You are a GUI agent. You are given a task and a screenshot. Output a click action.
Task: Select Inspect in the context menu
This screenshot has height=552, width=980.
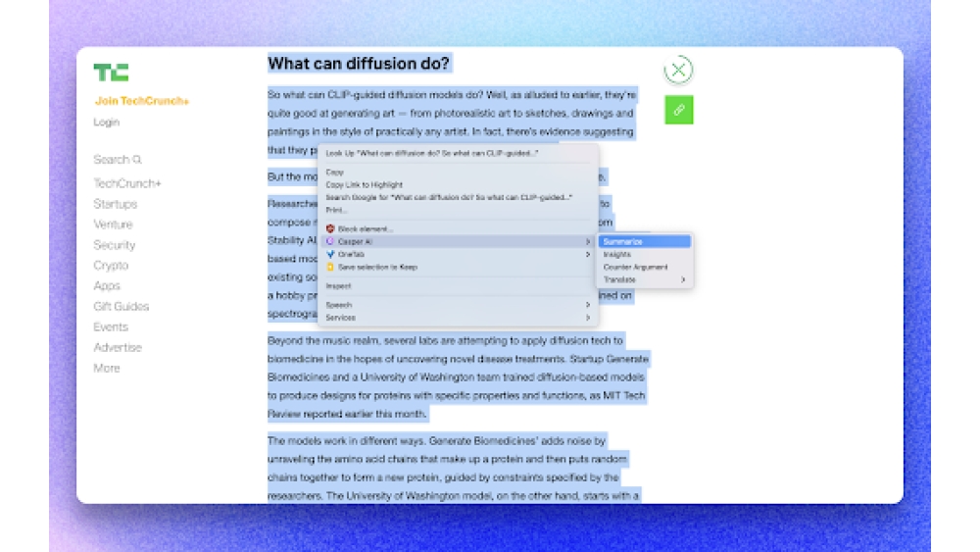[458, 285]
